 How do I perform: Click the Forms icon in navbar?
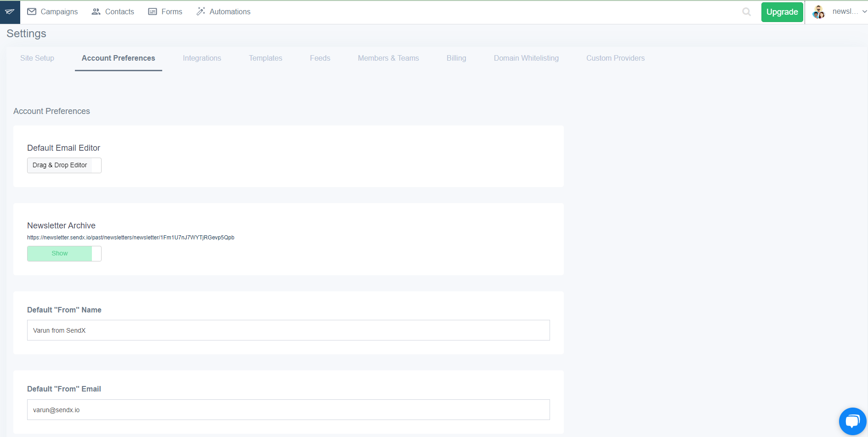[x=153, y=11]
